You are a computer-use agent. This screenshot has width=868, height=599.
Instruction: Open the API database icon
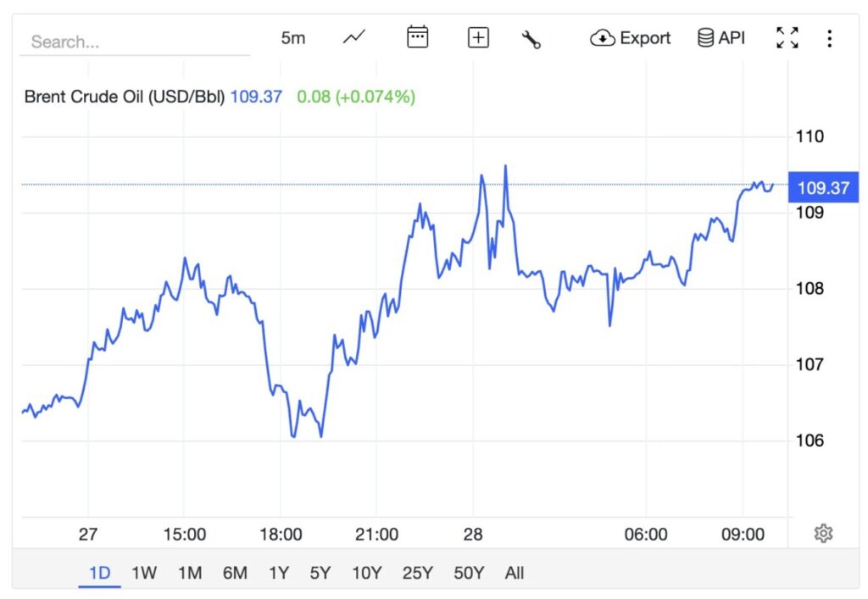705,37
